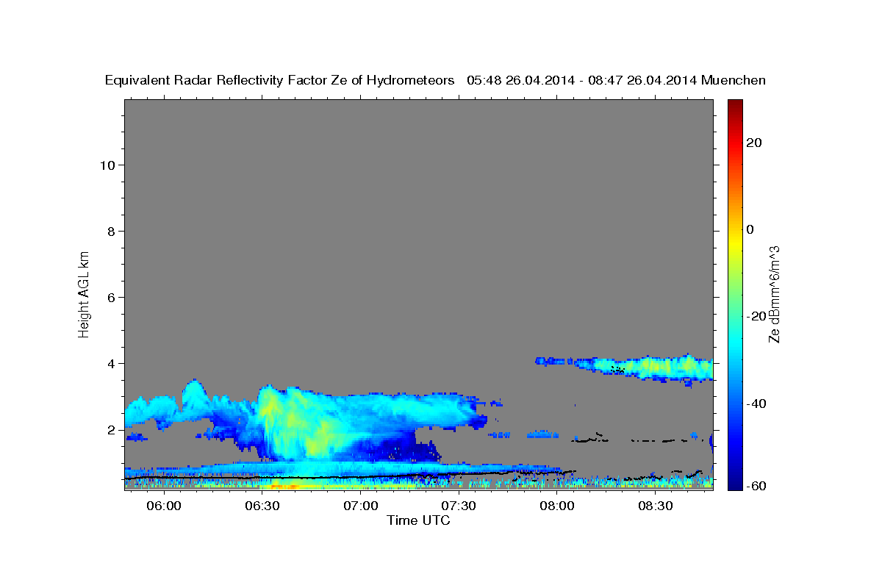Image resolution: width=882 pixels, height=588 pixels.
Task: Click the '08:30' time tick label
Action: coord(656,506)
